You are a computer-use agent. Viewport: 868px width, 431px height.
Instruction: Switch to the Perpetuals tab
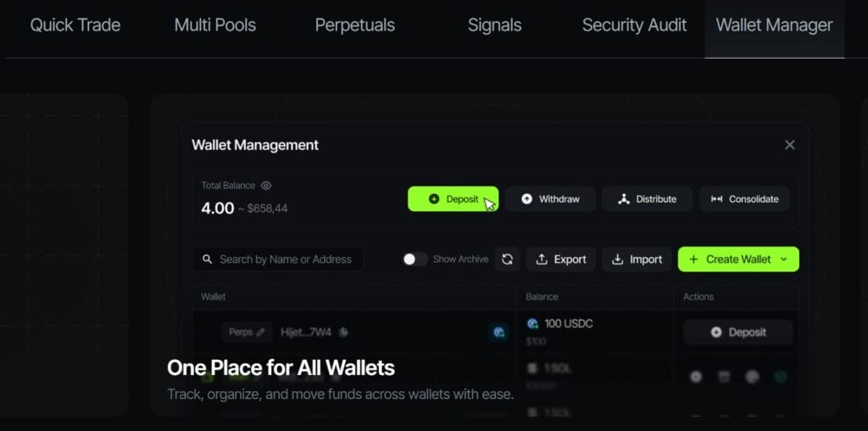354,25
